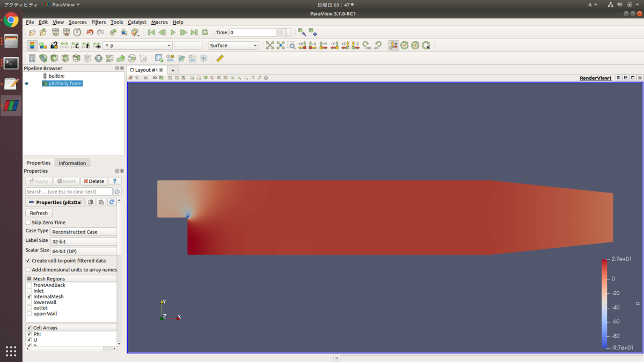
Task: Apply the Warp By Vector icon
Action: point(121,58)
